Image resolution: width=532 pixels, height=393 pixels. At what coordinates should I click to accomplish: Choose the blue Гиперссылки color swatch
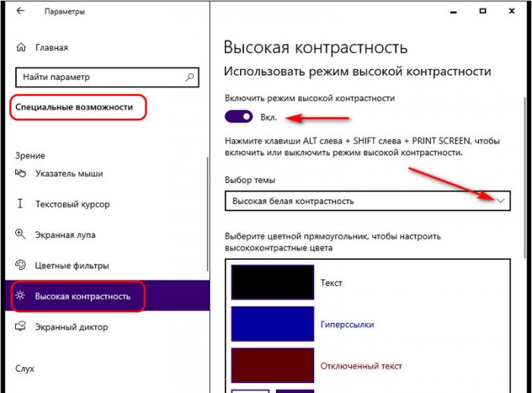click(272, 325)
